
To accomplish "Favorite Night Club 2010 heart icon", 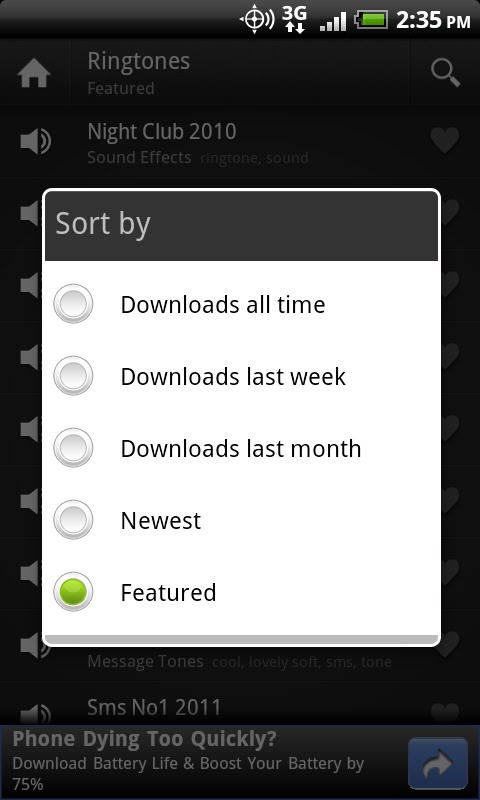I will (444, 141).
